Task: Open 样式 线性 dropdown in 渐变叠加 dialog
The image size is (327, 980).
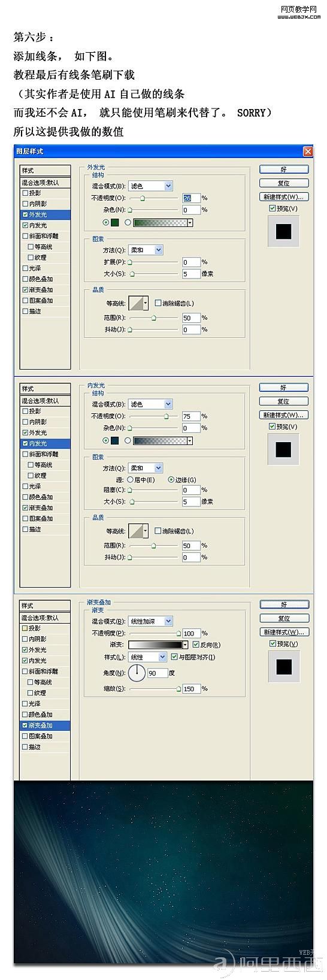Action: 147,657
